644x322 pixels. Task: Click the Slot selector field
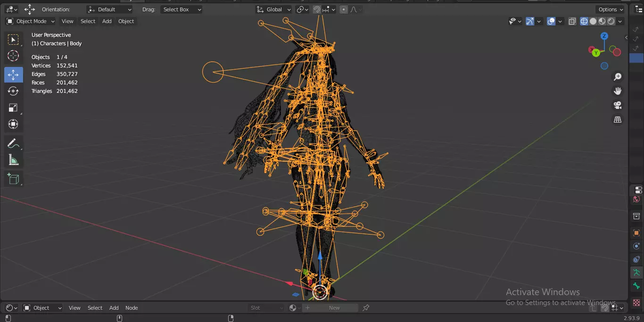coord(266,308)
